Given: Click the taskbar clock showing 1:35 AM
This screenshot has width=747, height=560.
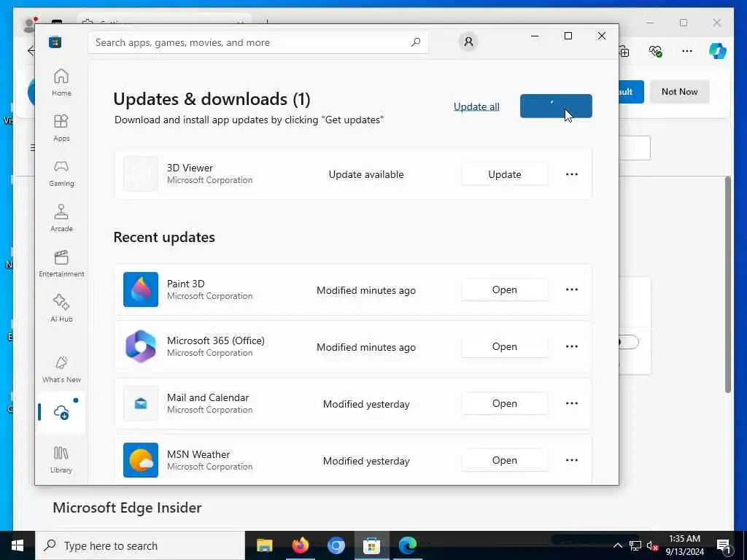Looking at the screenshot, I should click(x=684, y=545).
